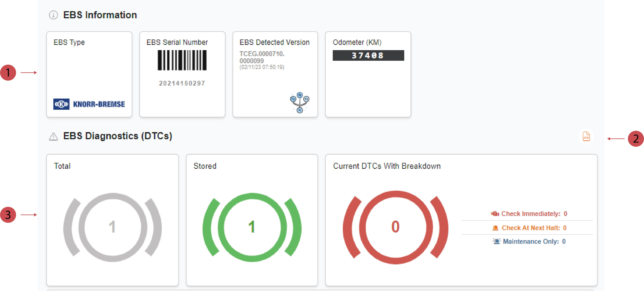
Task: Click the Check At Next Halt icon
Action: (x=495, y=228)
